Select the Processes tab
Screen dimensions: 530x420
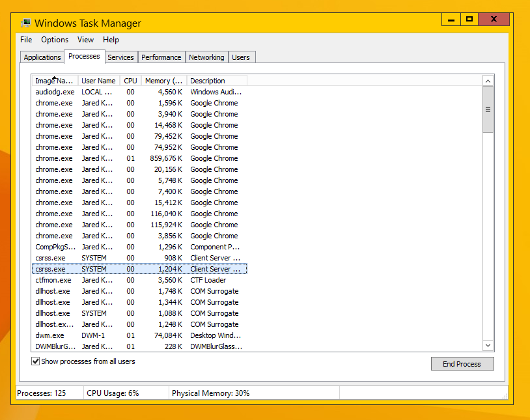[x=84, y=56]
